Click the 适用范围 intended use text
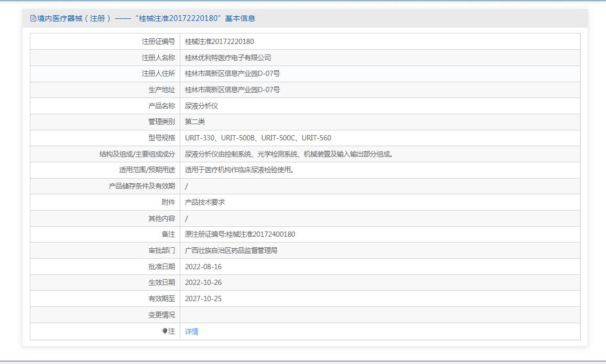The image size is (606, 364). coord(239,170)
